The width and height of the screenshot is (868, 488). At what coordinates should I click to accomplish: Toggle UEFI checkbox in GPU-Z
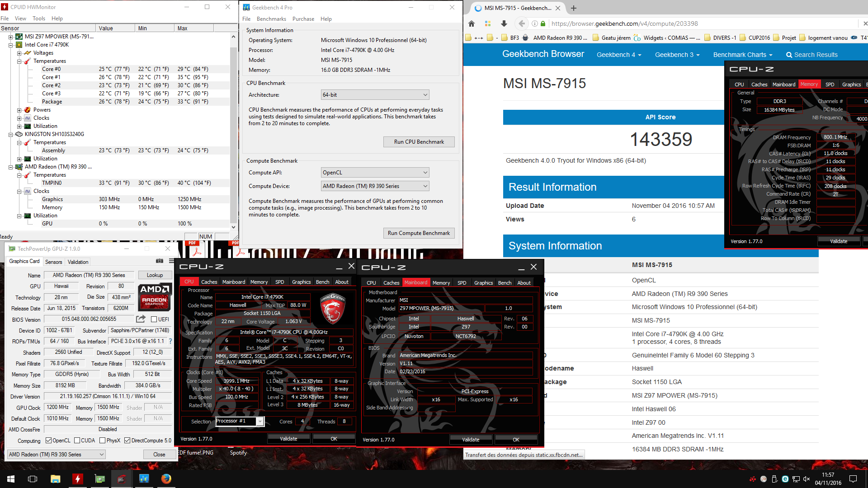[x=154, y=319]
